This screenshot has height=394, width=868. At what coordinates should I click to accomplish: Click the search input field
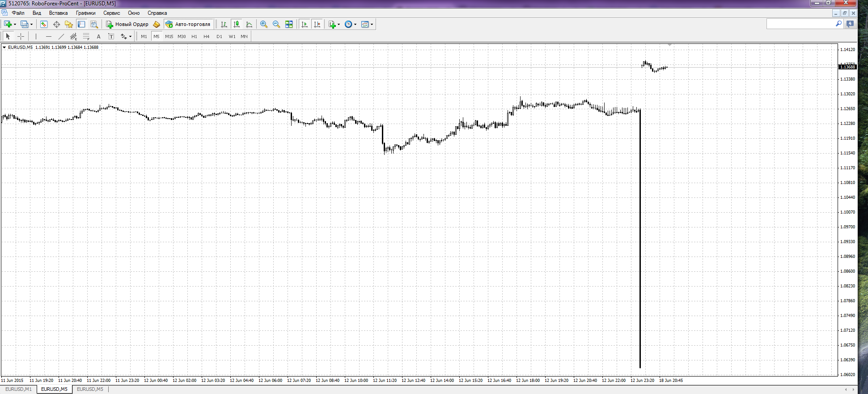pos(801,24)
